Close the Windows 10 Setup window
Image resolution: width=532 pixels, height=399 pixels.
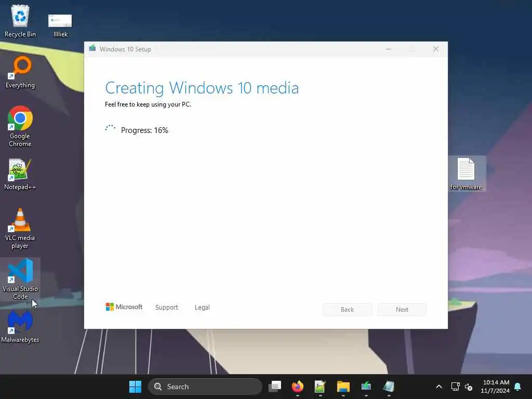point(436,49)
